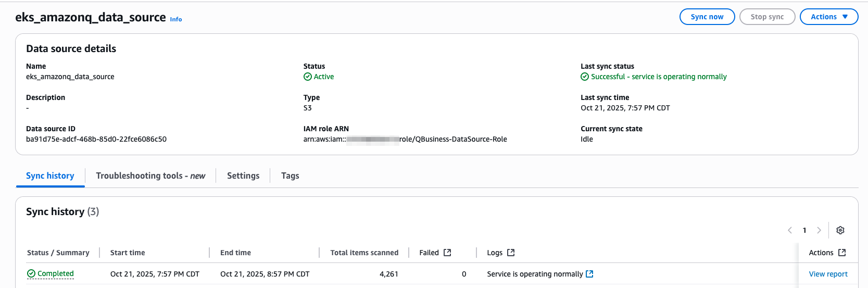Click the Successful last sync status icon

585,77
